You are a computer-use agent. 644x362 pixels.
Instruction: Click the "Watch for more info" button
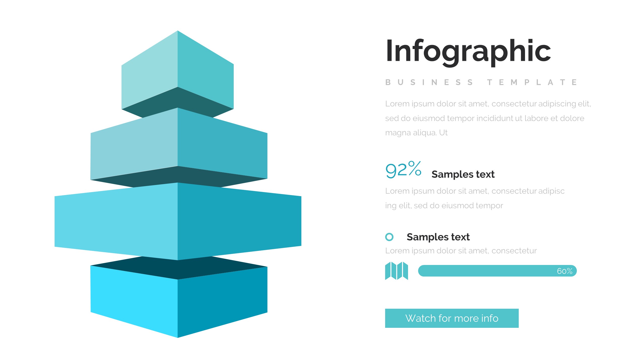pyautogui.click(x=452, y=318)
